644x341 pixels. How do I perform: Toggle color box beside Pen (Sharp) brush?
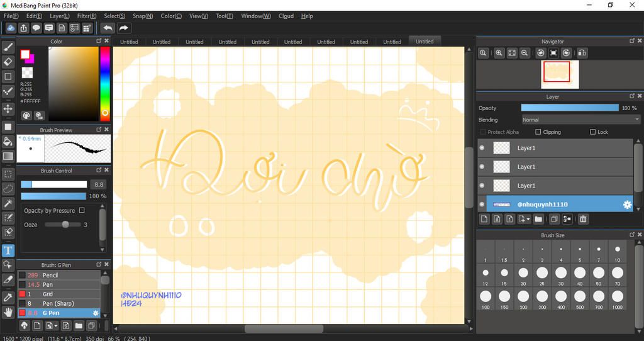click(22, 303)
